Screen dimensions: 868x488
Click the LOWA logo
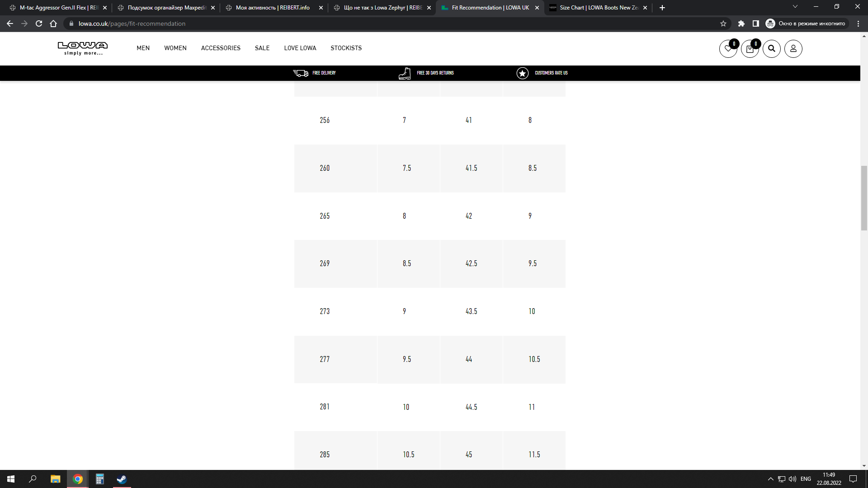click(x=83, y=48)
